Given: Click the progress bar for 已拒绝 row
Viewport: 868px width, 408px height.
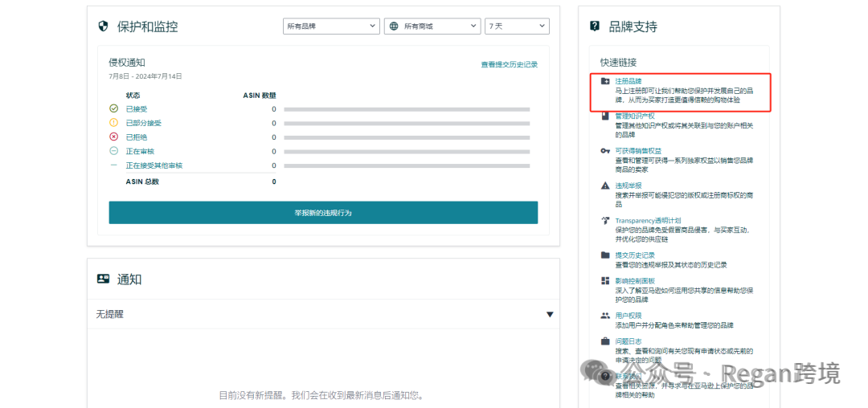Looking at the screenshot, I should [x=407, y=137].
